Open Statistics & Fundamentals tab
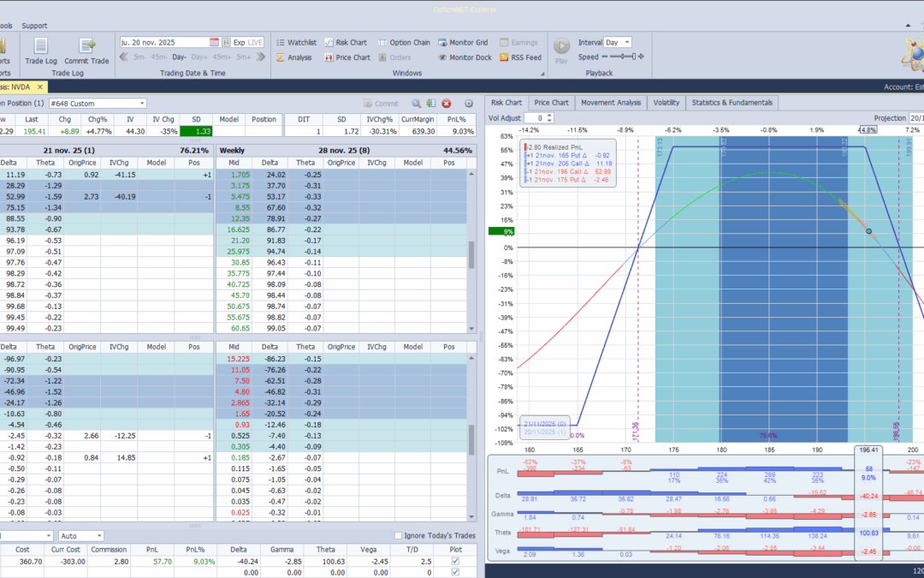 (x=731, y=103)
